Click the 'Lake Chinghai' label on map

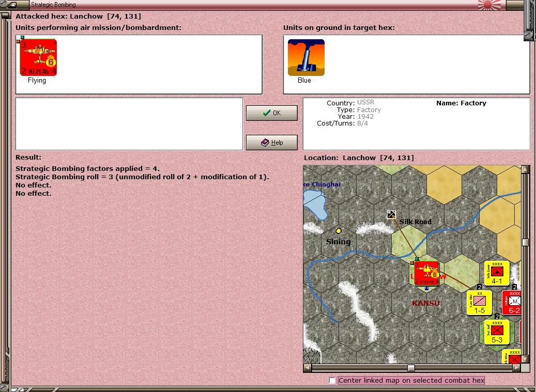pos(322,184)
